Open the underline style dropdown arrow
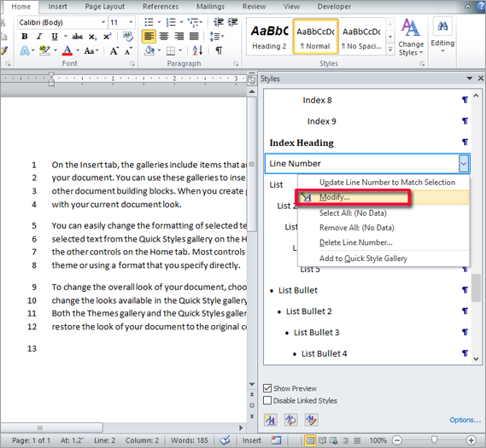This screenshot has width=486, height=448. [x=65, y=36]
